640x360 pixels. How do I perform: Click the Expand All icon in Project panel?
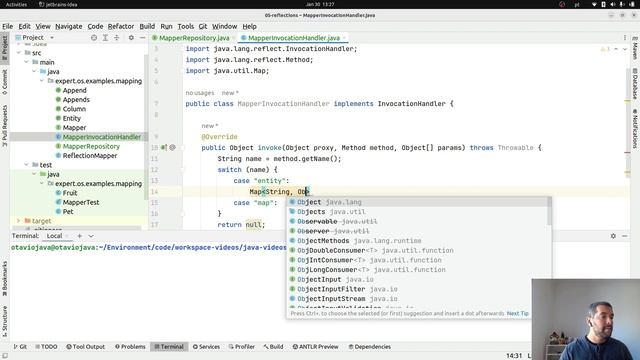[105, 38]
